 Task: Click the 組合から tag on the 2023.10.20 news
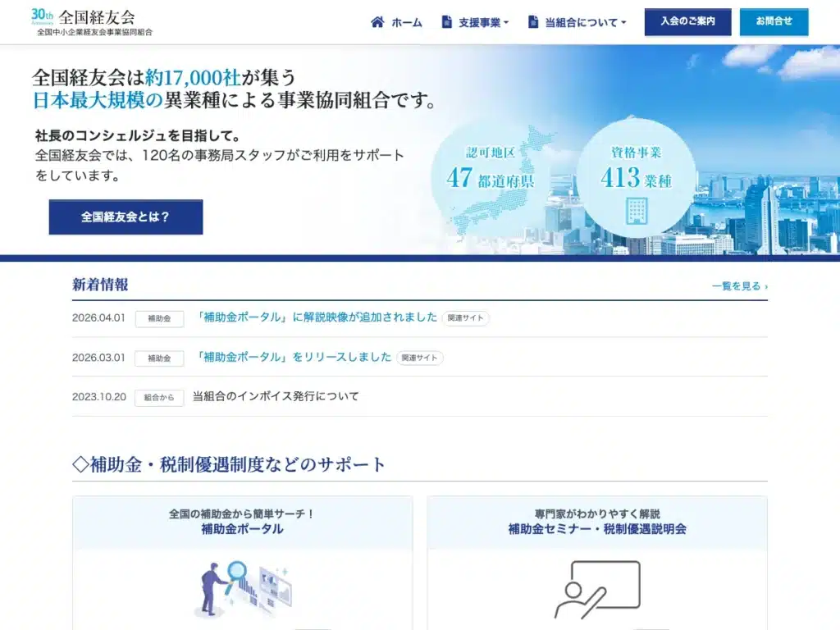tap(159, 398)
